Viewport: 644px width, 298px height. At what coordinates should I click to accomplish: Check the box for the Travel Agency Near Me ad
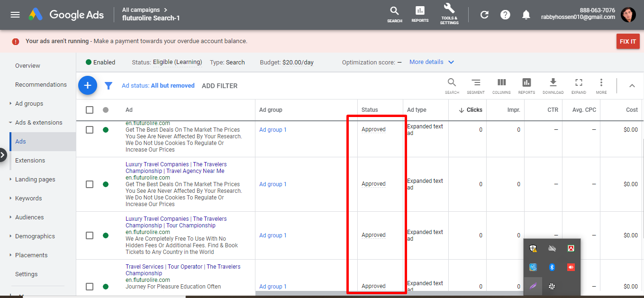[90, 184]
